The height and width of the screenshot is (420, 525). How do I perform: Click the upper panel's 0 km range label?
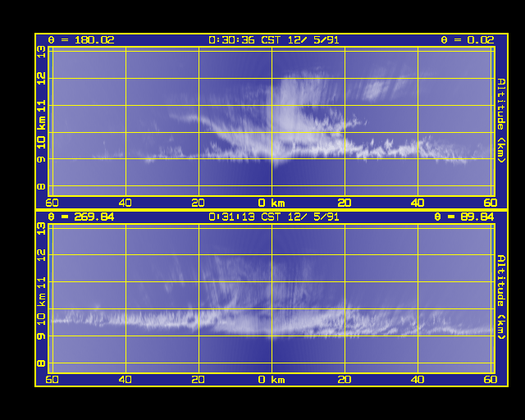(x=272, y=203)
